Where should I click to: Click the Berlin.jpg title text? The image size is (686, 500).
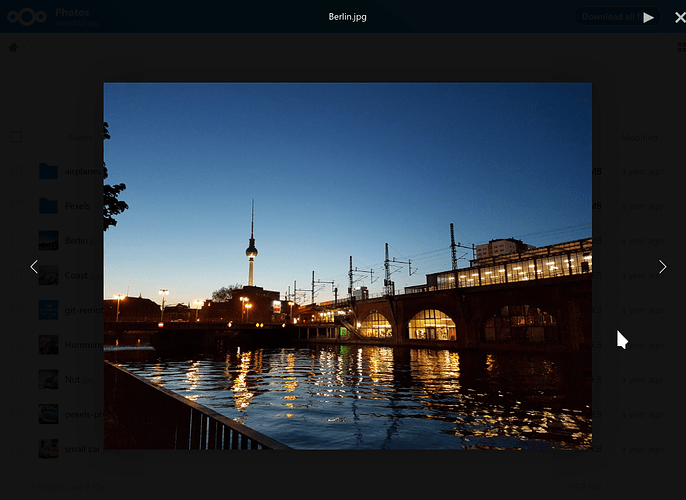click(x=347, y=17)
